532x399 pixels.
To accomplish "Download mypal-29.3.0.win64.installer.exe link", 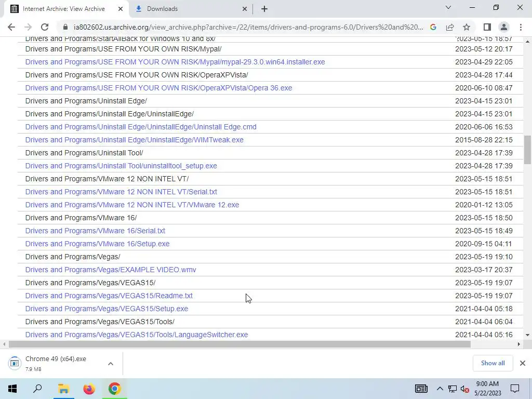I will click(175, 62).
